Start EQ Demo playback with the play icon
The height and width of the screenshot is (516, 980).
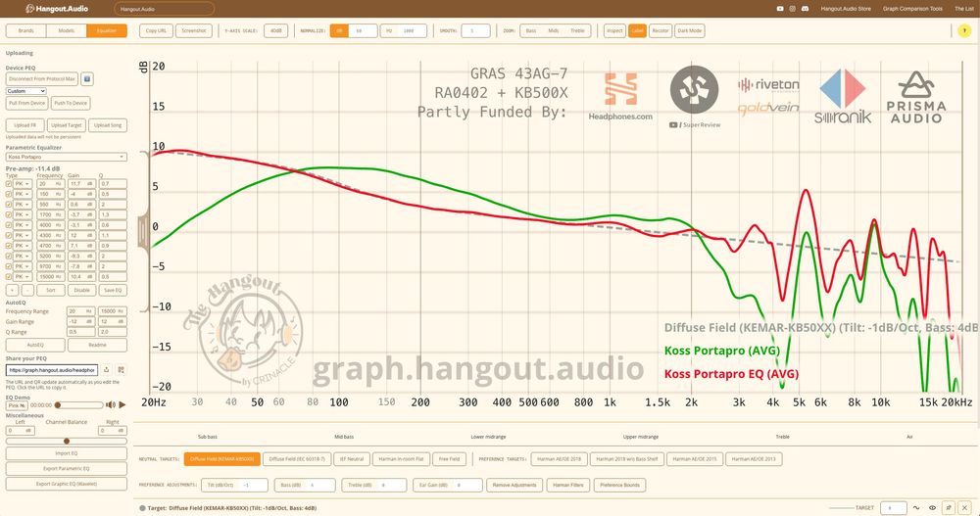click(x=122, y=404)
